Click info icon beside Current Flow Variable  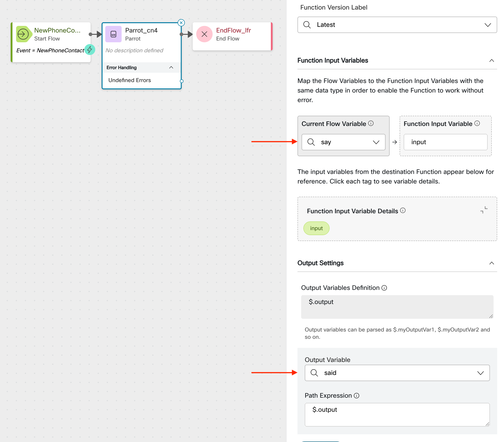point(371,123)
